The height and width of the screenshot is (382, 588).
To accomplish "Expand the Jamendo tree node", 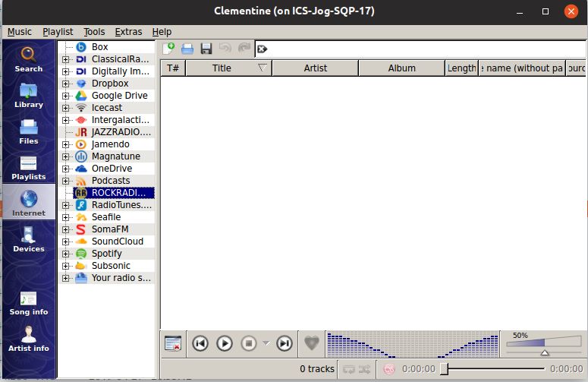I will tap(65, 144).
